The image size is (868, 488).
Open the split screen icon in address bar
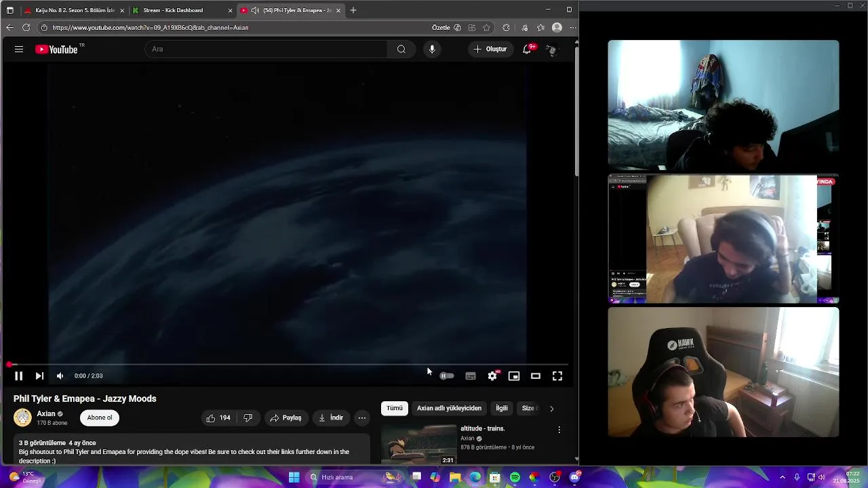pos(472,28)
